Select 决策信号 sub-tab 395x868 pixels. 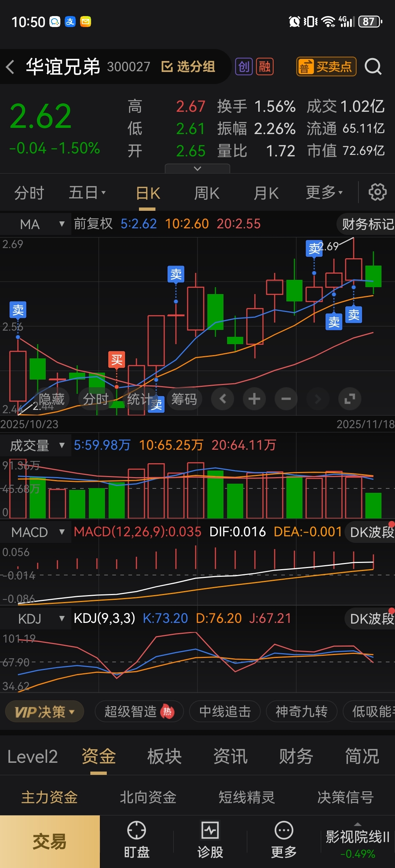click(346, 797)
